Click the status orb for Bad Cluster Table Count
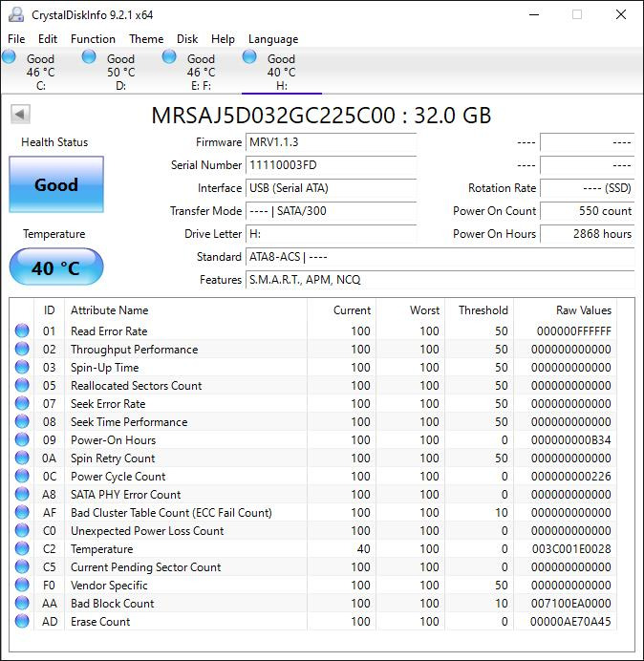Image resolution: width=644 pixels, height=661 pixels. coord(22,512)
